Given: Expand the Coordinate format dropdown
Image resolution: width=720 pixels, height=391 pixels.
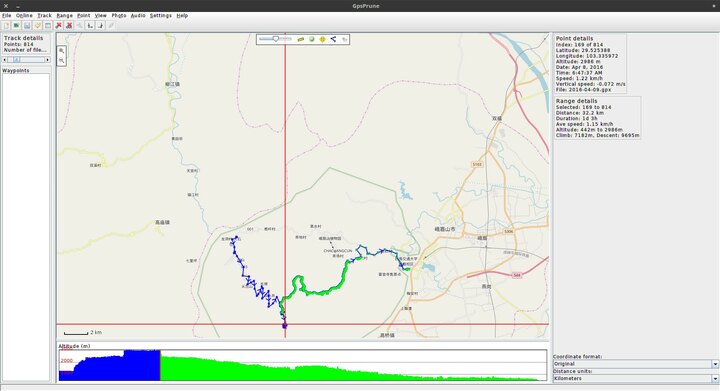Looking at the screenshot, I should (x=715, y=364).
